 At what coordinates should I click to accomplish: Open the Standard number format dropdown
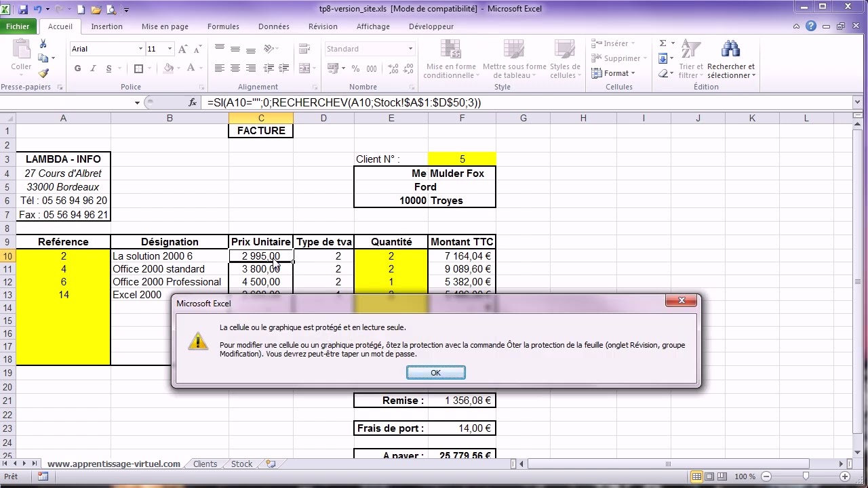tap(410, 49)
